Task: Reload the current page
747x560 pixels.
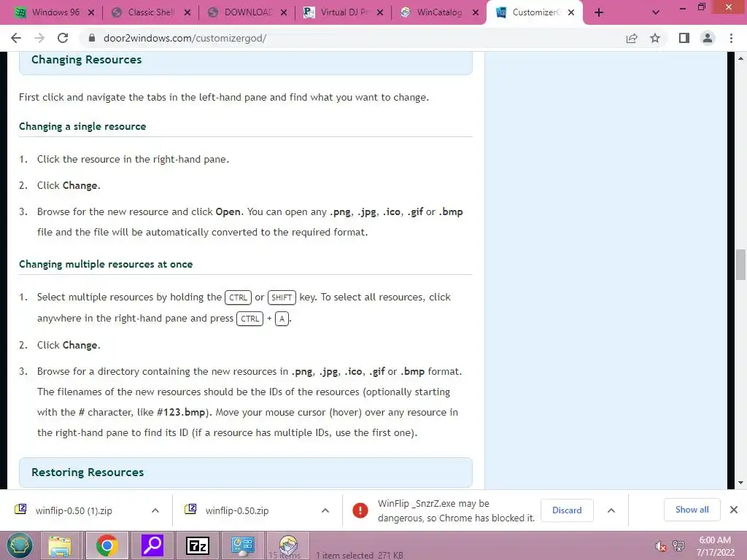Action: (x=63, y=38)
